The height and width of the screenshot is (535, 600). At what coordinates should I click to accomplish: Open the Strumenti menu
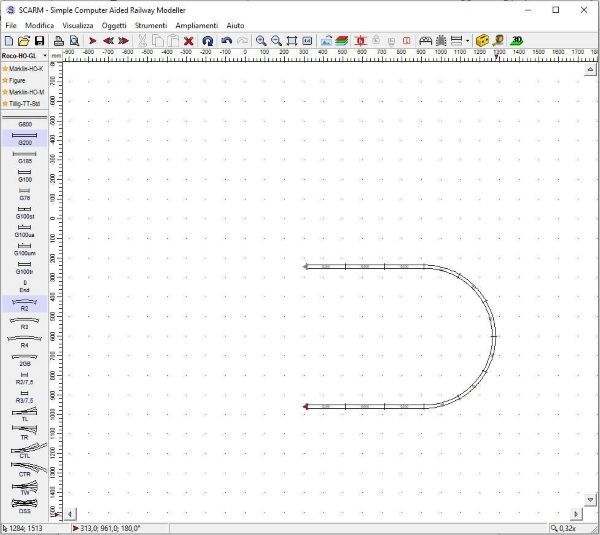[150, 24]
